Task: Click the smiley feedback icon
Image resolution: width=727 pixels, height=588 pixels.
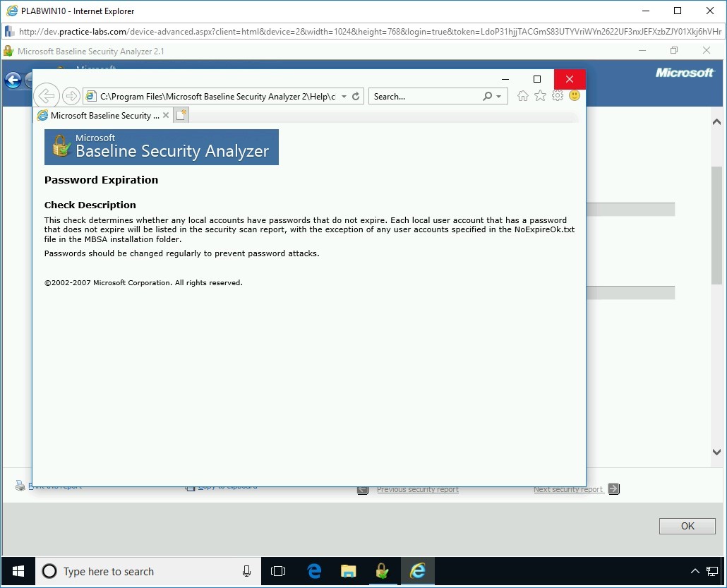Action: [575, 95]
